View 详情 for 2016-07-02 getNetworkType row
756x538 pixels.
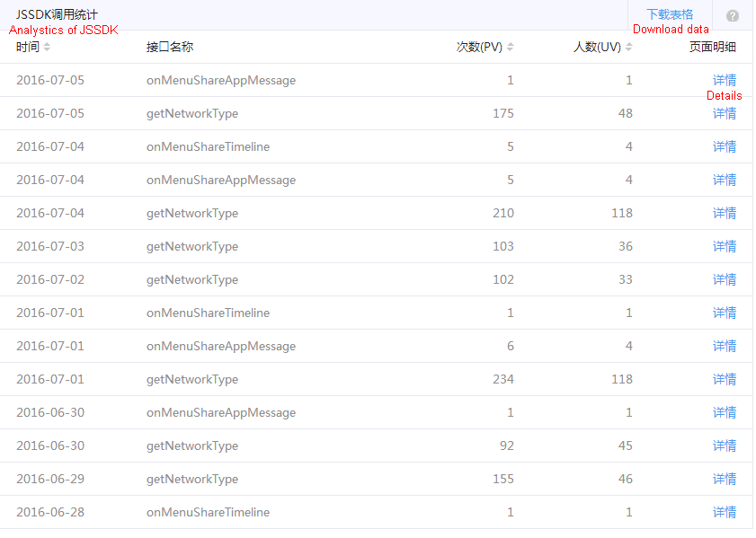click(725, 279)
